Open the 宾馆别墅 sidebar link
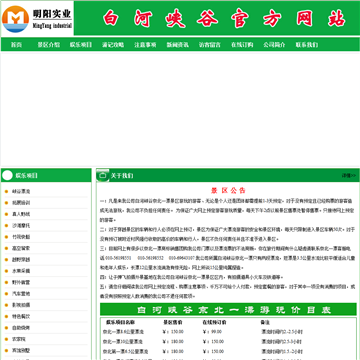This screenshot has width=360, height=360. click(x=21, y=351)
